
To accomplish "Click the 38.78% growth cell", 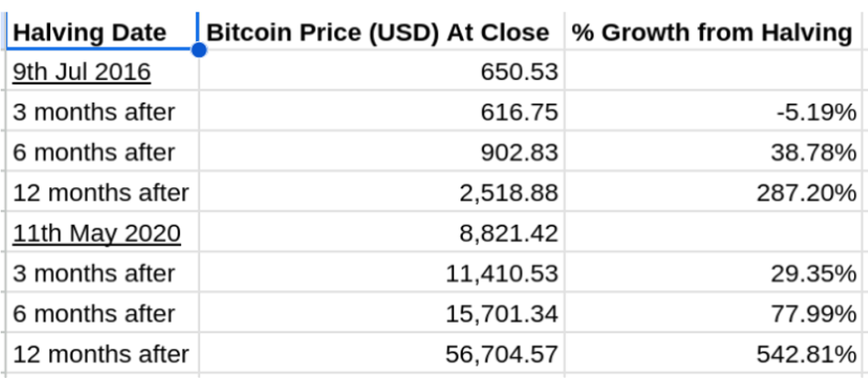I will point(814,152).
